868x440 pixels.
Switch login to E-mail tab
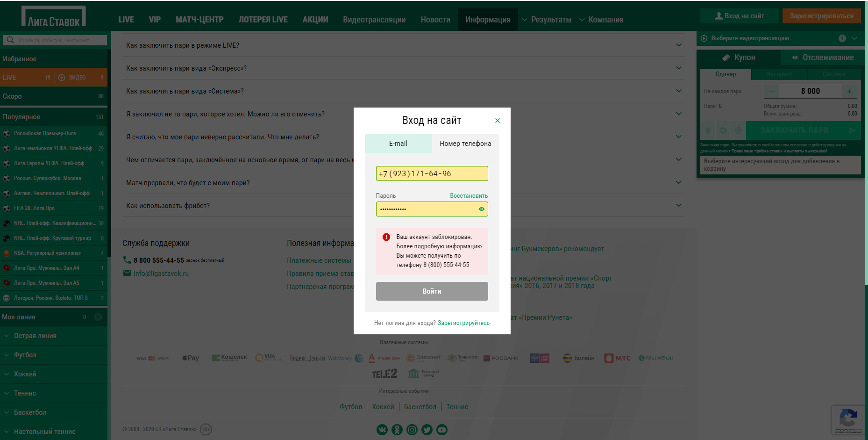(398, 144)
